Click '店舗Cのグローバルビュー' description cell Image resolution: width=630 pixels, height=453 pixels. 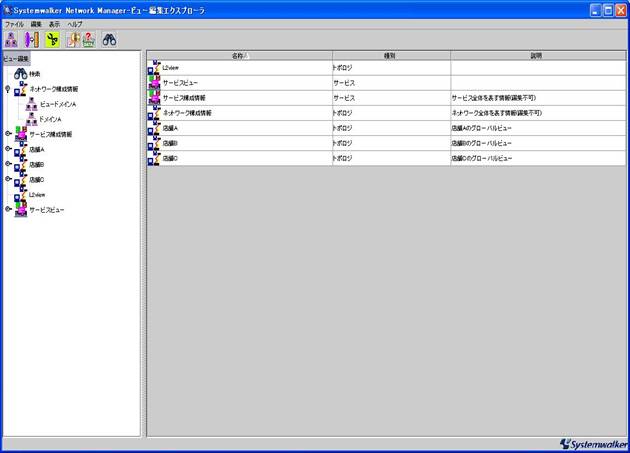pos(538,158)
